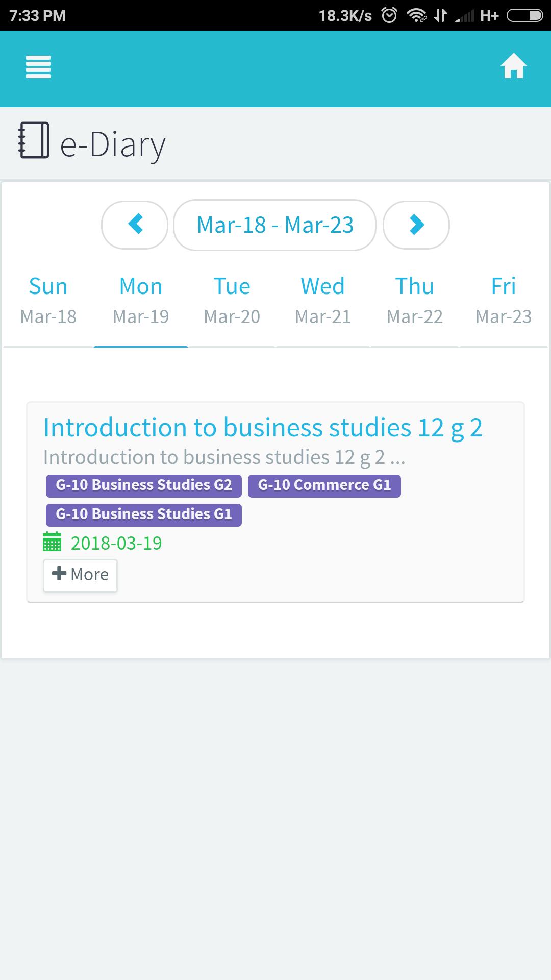551x980 pixels.
Task: Tap the alarm clock status icon
Action: coord(389,16)
